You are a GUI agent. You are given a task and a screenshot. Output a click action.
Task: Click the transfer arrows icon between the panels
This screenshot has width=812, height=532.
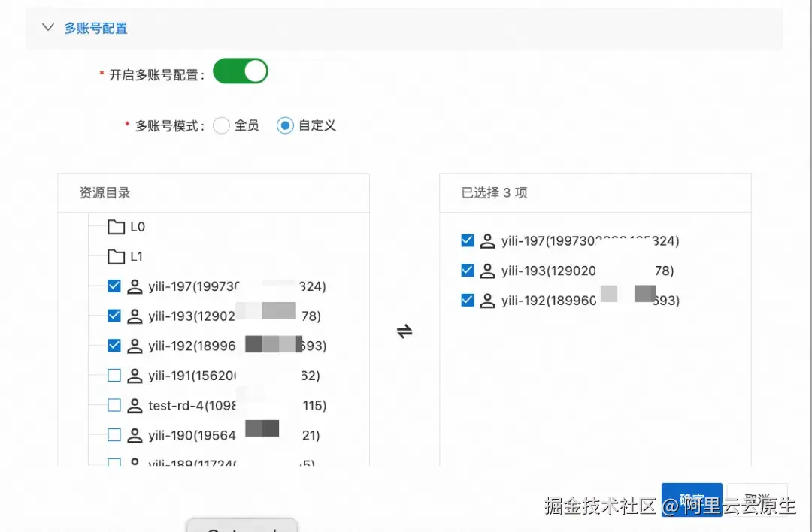(x=404, y=331)
